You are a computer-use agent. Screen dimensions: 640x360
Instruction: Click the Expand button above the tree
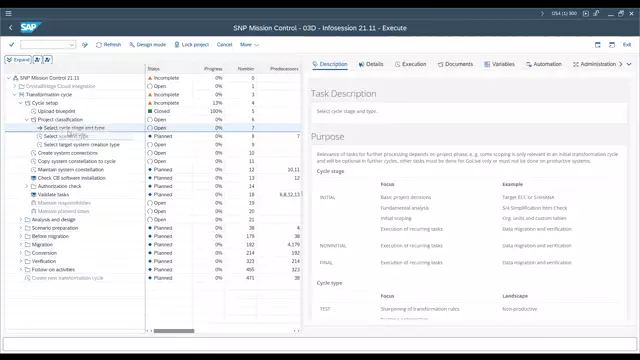coord(18,60)
